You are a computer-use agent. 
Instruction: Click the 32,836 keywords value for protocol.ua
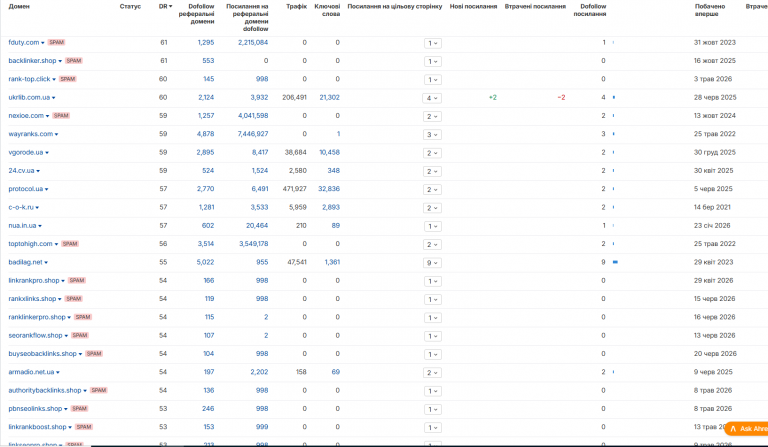(x=329, y=189)
